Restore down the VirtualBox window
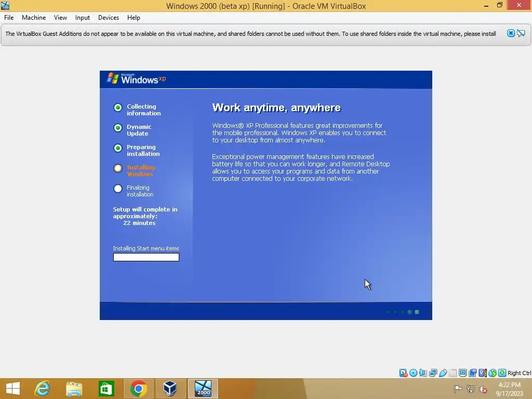532x399 pixels. point(499,5)
